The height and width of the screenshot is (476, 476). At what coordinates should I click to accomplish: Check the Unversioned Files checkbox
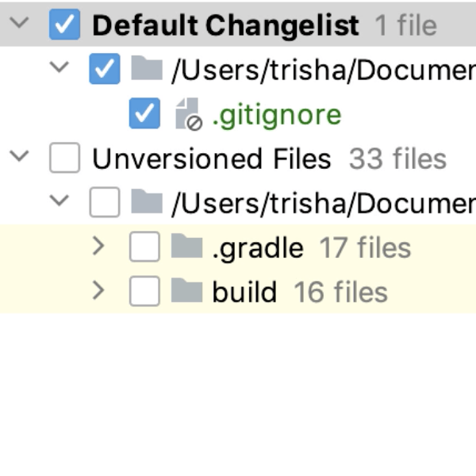[64, 159]
